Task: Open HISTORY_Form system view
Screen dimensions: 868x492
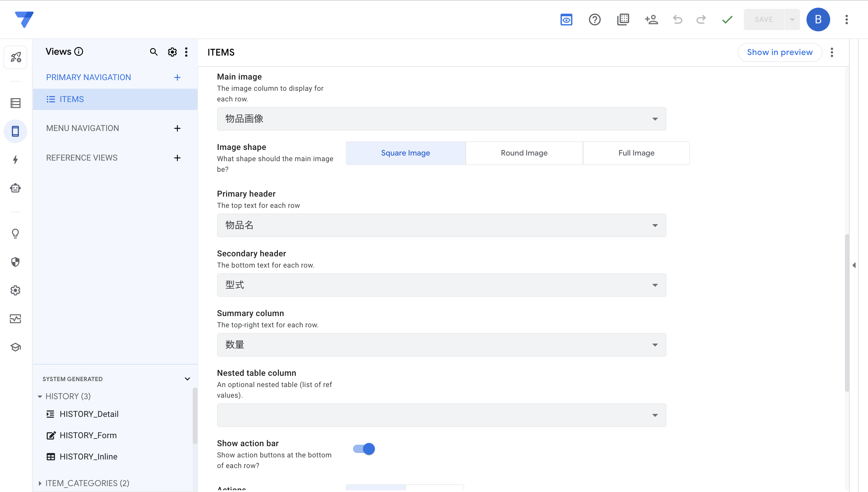Action: (x=88, y=435)
